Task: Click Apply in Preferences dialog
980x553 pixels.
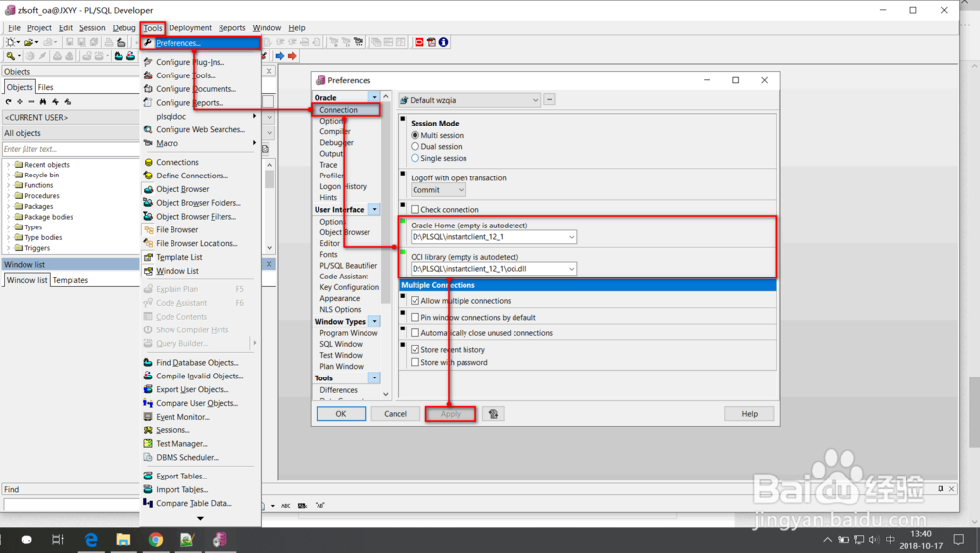Action: [x=450, y=414]
